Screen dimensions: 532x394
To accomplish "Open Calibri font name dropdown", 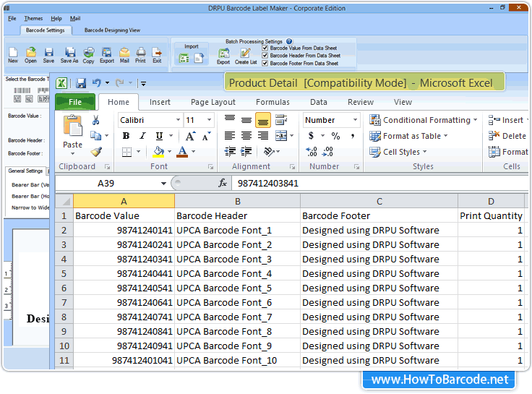I will (178, 120).
